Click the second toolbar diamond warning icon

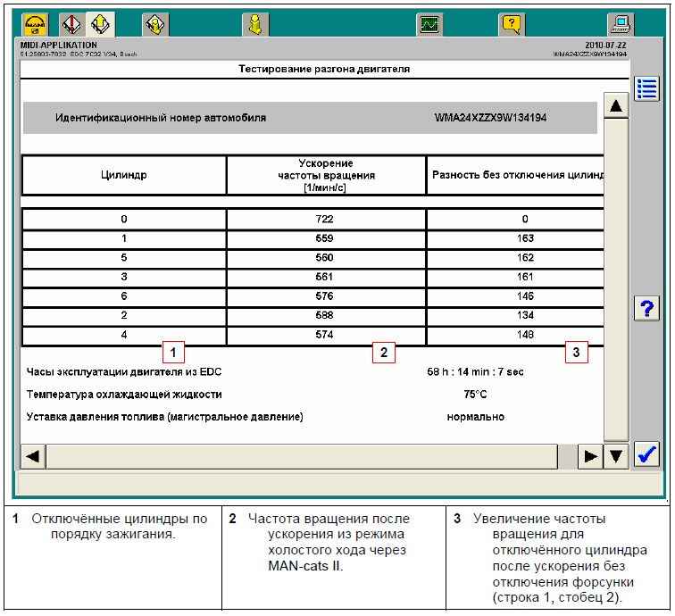tap(72, 25)
